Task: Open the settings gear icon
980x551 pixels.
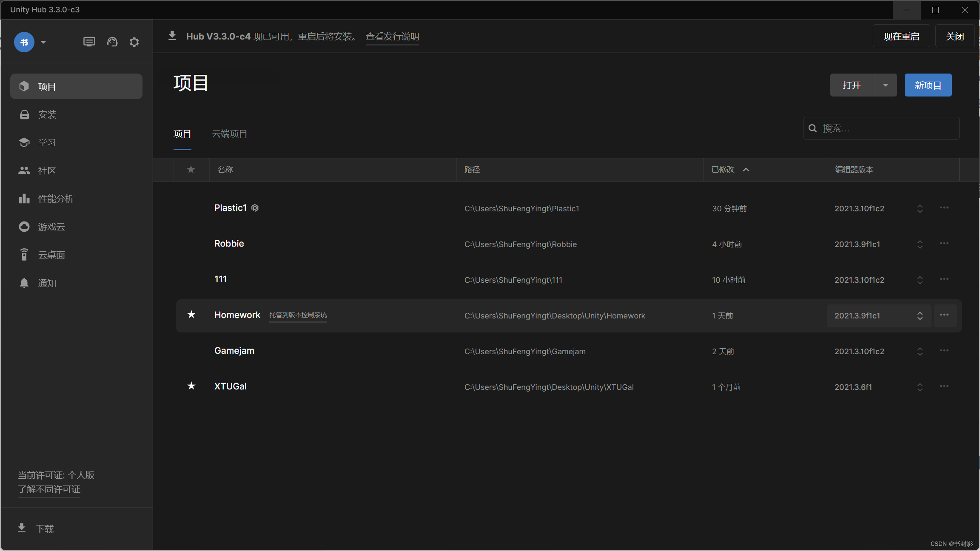Action: pyautogui.click(x=134, y=42)
